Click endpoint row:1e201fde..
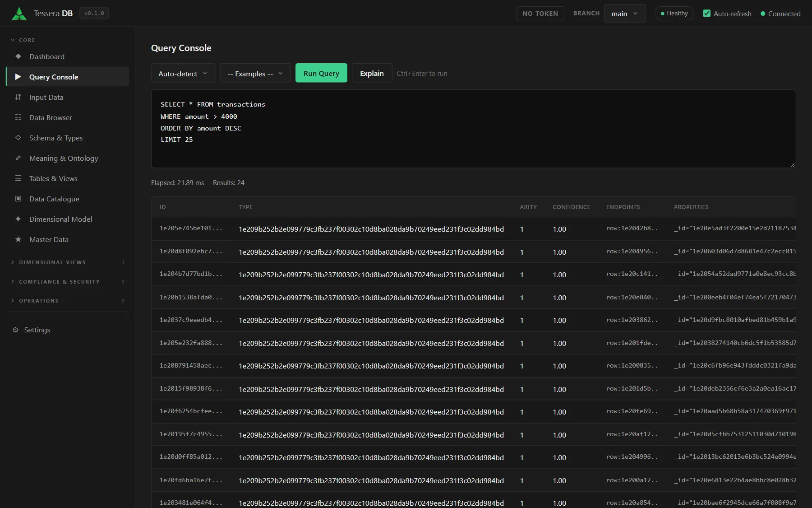 pyautogui.click(x=632, y=343)
